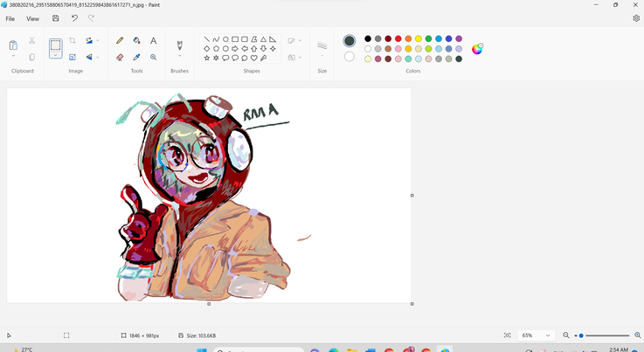Choose the five-point Star shape
Screen dimensions: 644x352
(x=206, y=58)
